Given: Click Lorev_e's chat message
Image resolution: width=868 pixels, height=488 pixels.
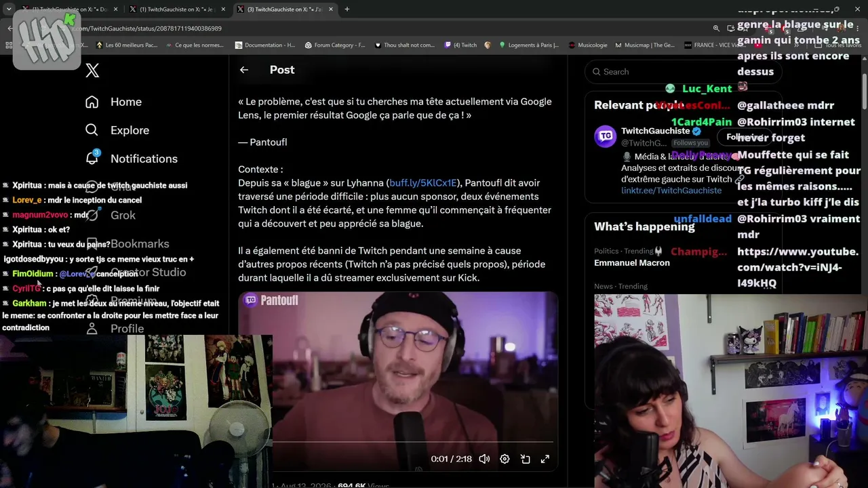Looking at the screenshot, I should coord(77,200).
